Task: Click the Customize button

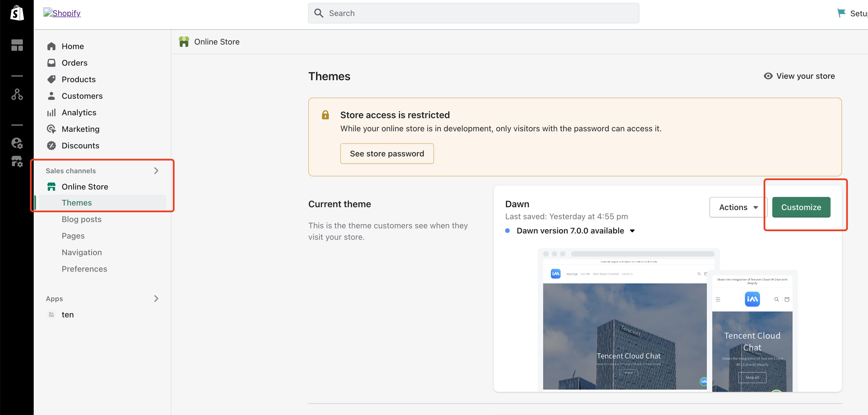Action: tap(801, 207)
